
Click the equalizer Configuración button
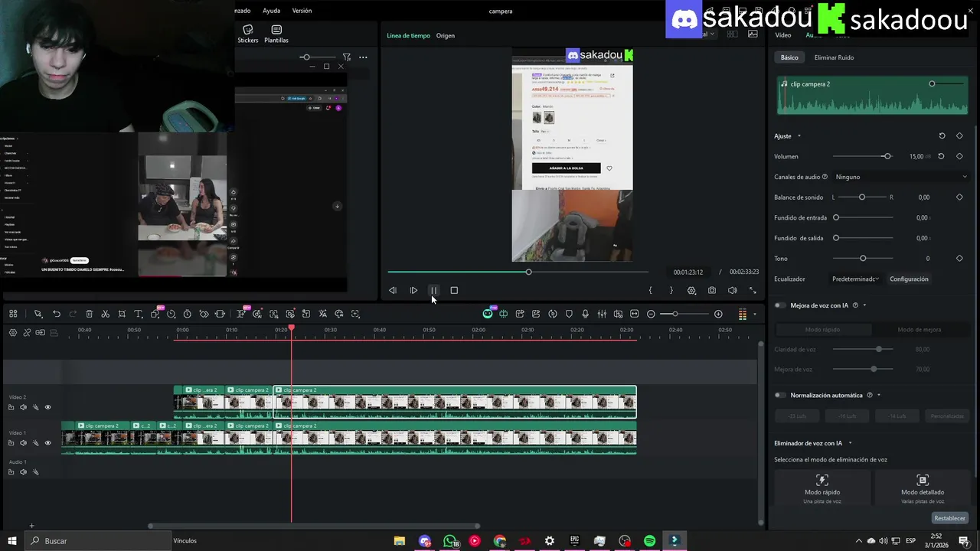(x=909, y=279)
